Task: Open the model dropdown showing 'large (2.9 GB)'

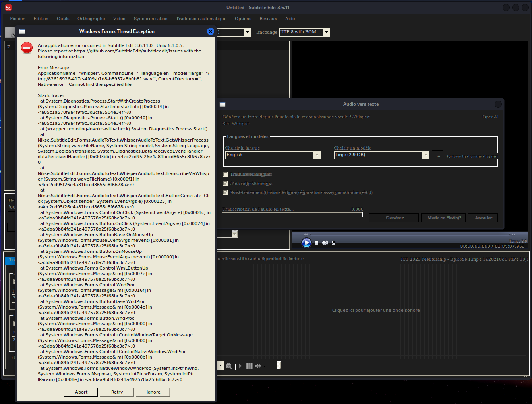Action: pyautogui.click(x=426, y=155)
